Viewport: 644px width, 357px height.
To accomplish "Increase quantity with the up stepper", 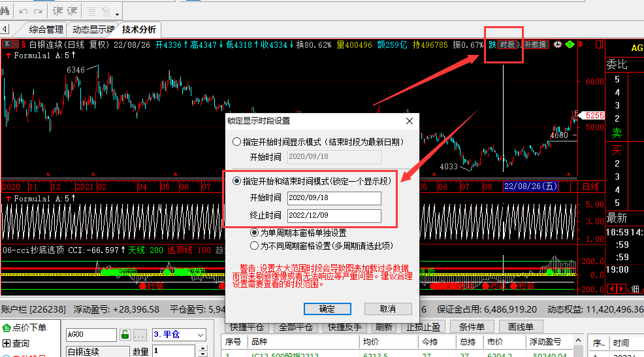I will click(203, 348).
